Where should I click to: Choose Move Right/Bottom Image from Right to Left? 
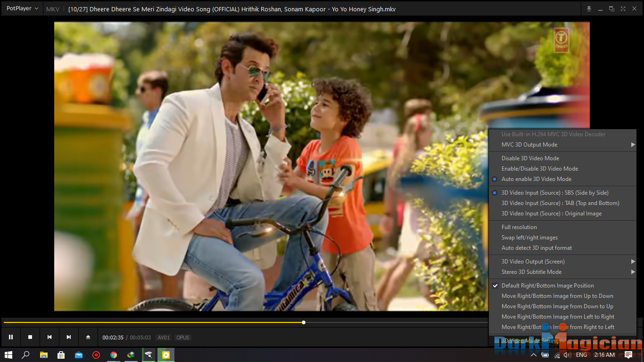[562, 327]
